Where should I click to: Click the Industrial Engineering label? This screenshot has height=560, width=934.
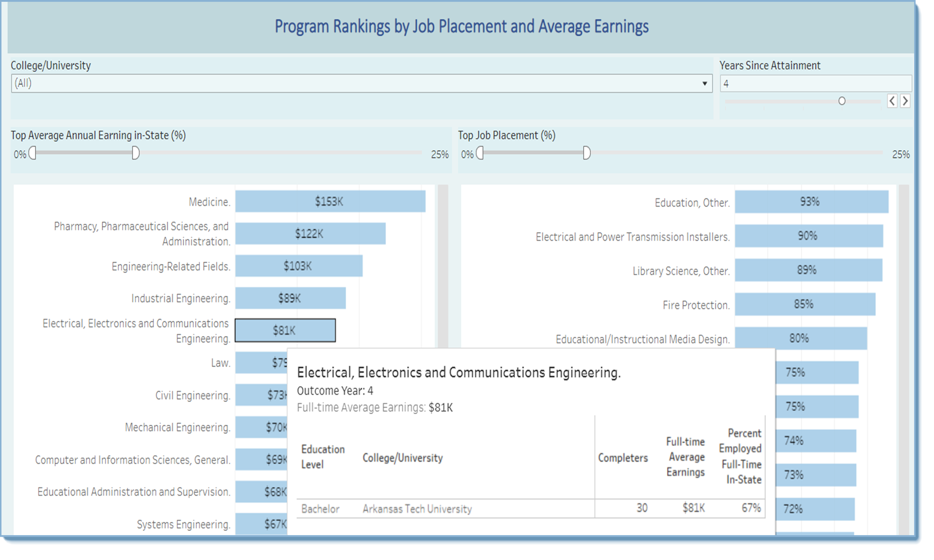pos(181,298)
